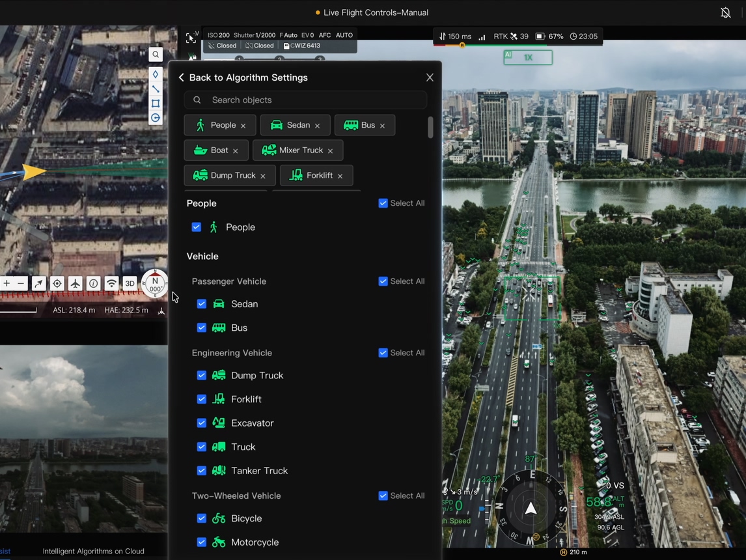Toggle Select All for Engineering Vehicle
The image size is (746, 560).
coord(383,352)
